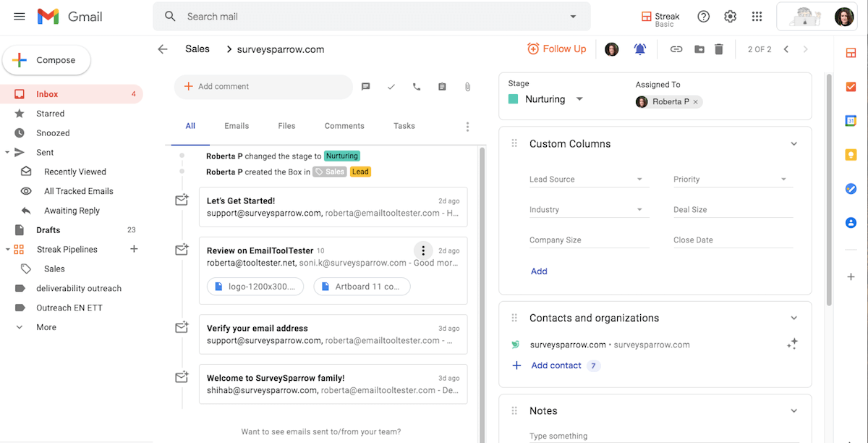Go to the Sales pipeline breadcrumb
868x443 pixels.
pos(197,49)
